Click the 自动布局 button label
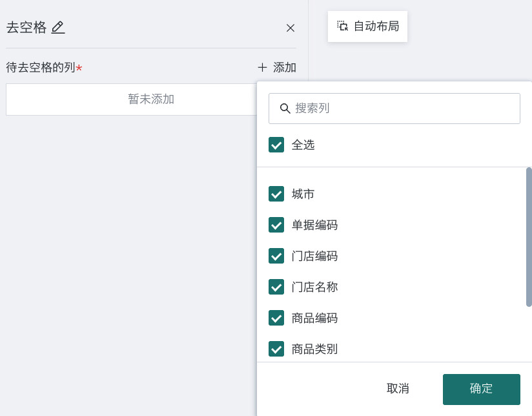The height and width of the screenshot is (416, 532). [376, 26]
